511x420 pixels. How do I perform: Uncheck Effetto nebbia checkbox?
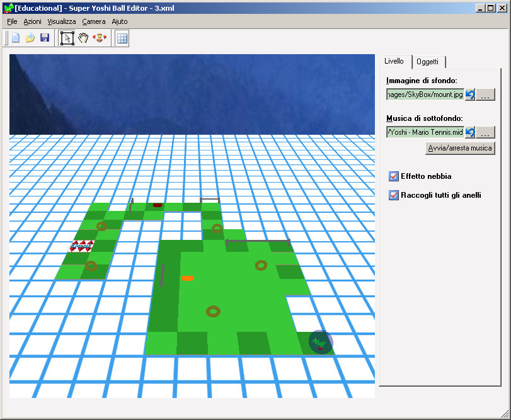394,176
